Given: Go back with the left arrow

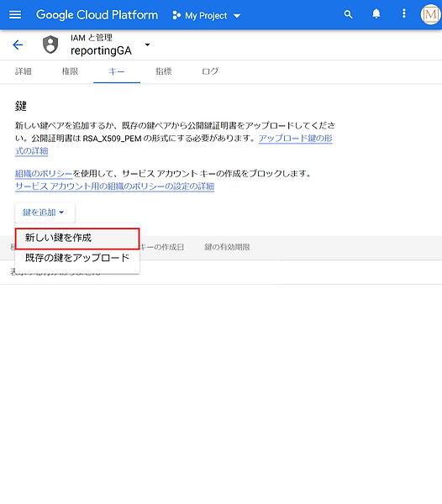Looking at the screenshot, I should tap(18, 45).
